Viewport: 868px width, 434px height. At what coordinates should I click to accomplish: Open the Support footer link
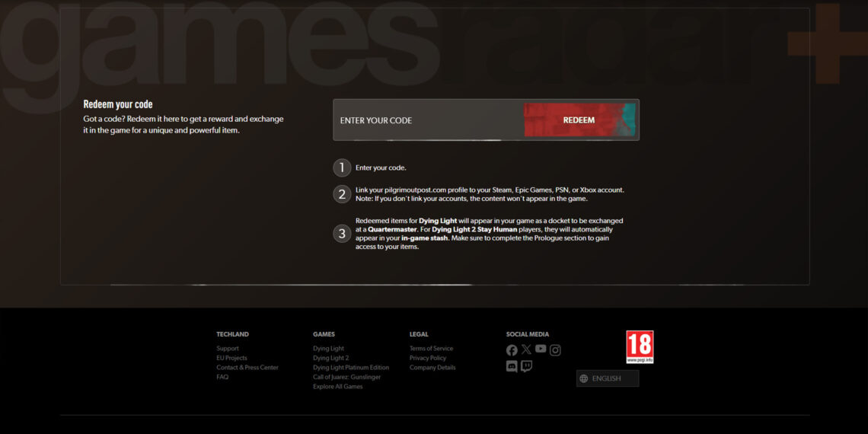[x=228, y=349]
